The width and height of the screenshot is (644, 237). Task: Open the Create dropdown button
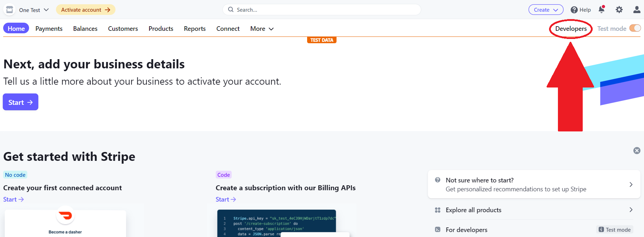(546, 10)
